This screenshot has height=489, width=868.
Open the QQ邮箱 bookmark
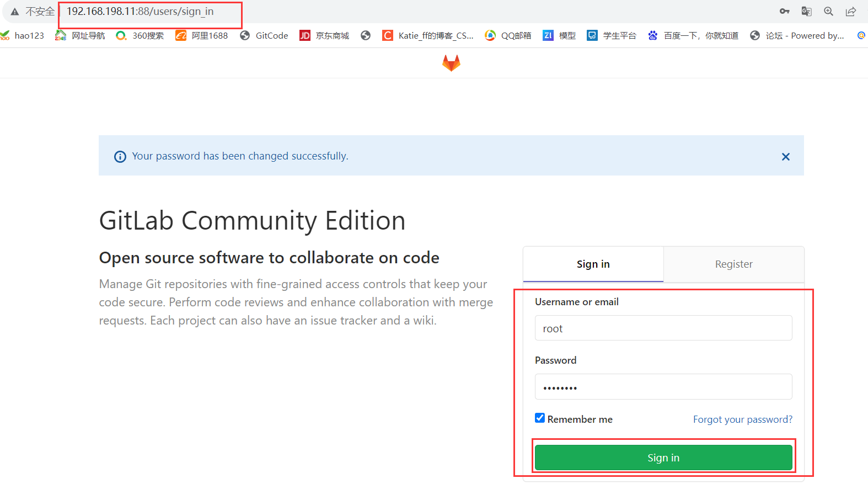pyautogui.click(x=508, y=35)
